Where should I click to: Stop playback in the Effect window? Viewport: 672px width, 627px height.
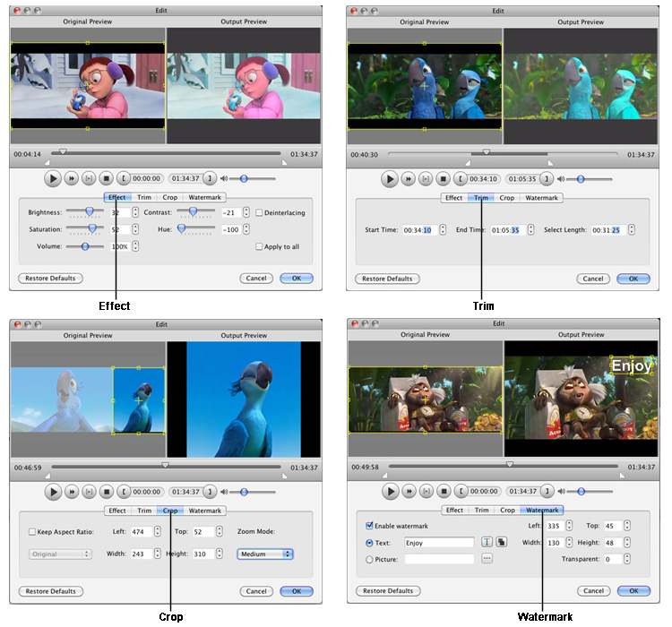(x=107, y=178)
